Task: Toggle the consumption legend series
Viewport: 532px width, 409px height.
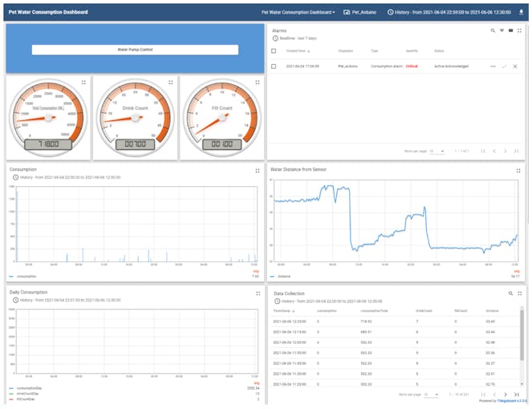Action: (23, 277)
